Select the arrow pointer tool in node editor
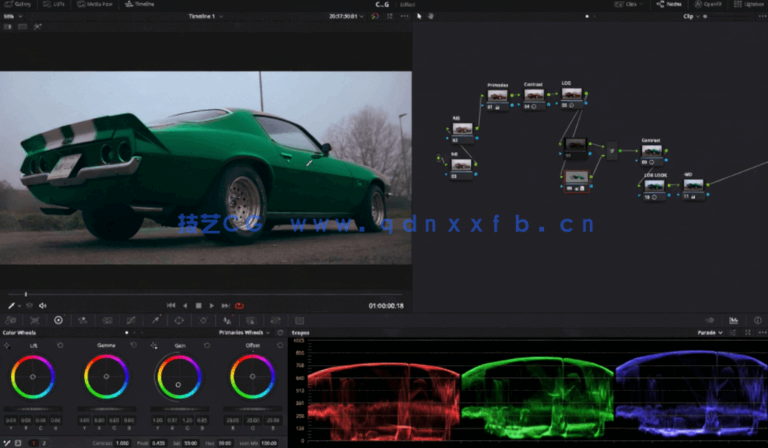The width and height of the screenshot is (768, 448). pos(419,16)
